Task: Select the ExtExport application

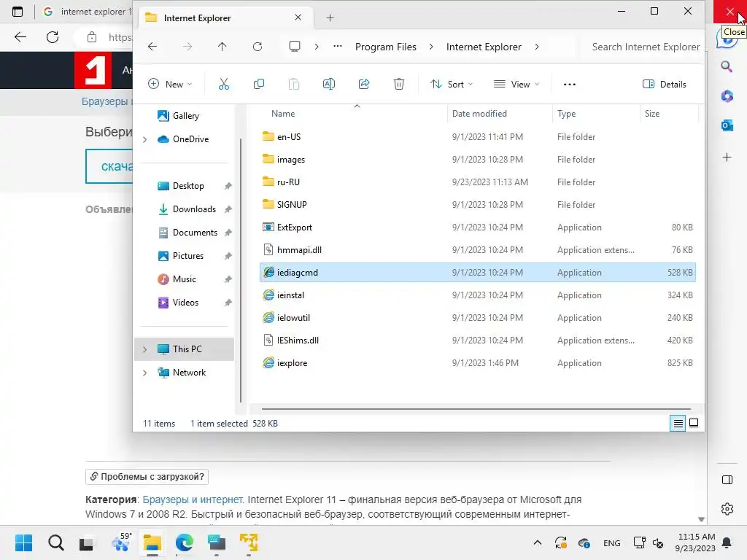Action: pos(477,227)
